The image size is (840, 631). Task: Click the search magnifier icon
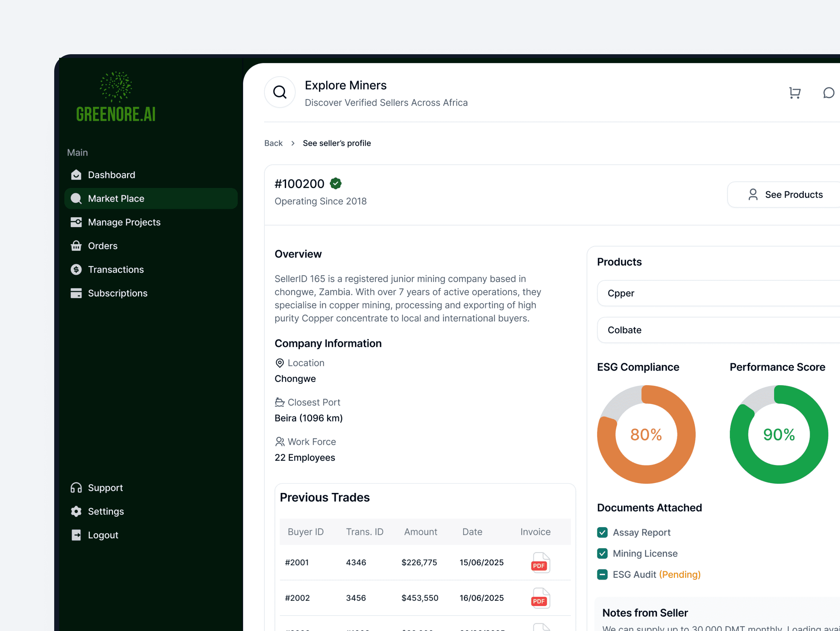(x=280, y=92)
